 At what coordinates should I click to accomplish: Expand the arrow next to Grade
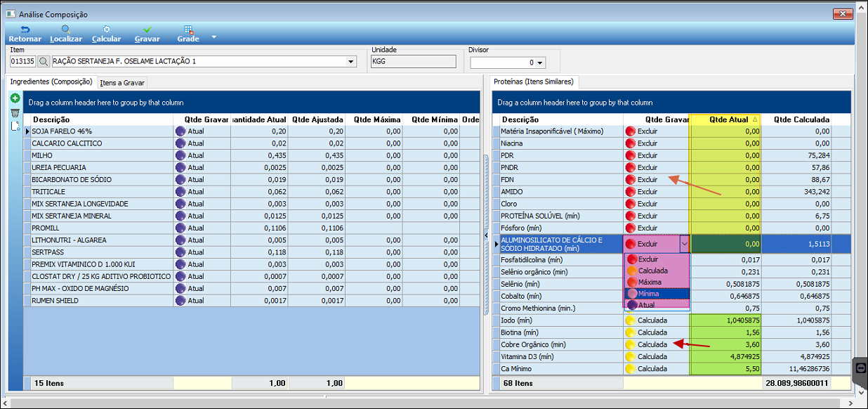214,37
